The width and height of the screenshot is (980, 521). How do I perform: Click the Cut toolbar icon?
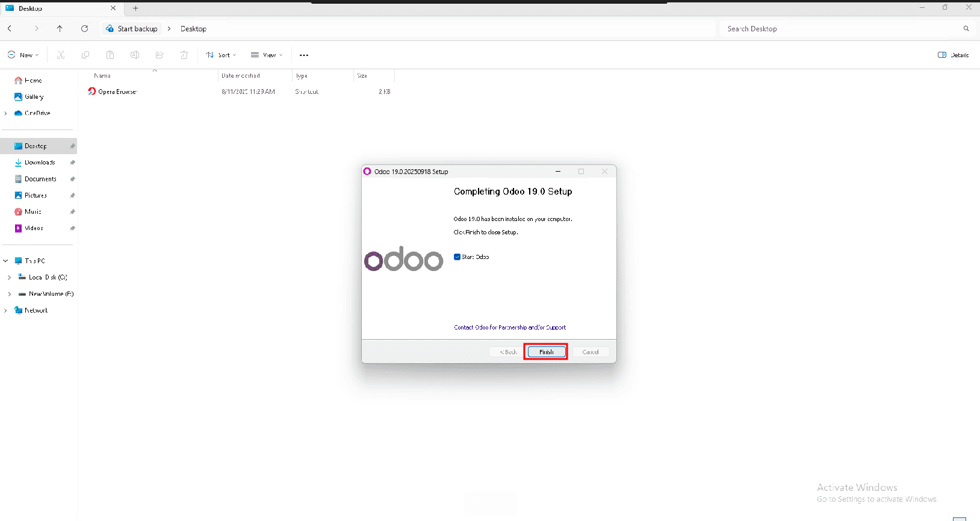click(61, 55)
